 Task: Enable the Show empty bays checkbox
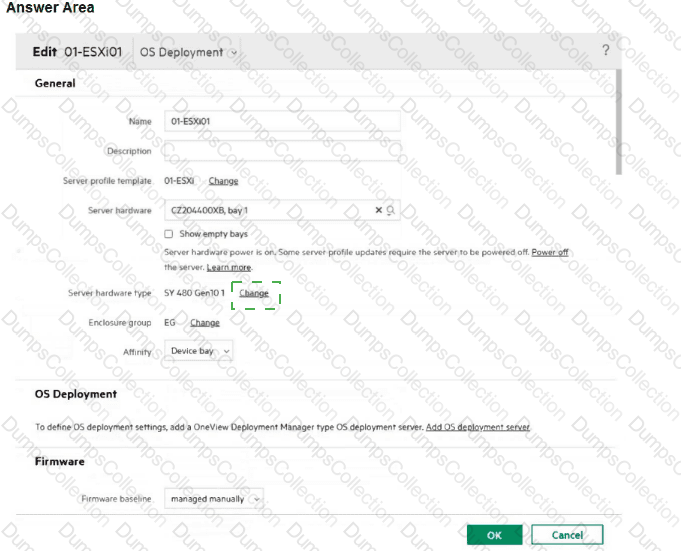[169, 234]
